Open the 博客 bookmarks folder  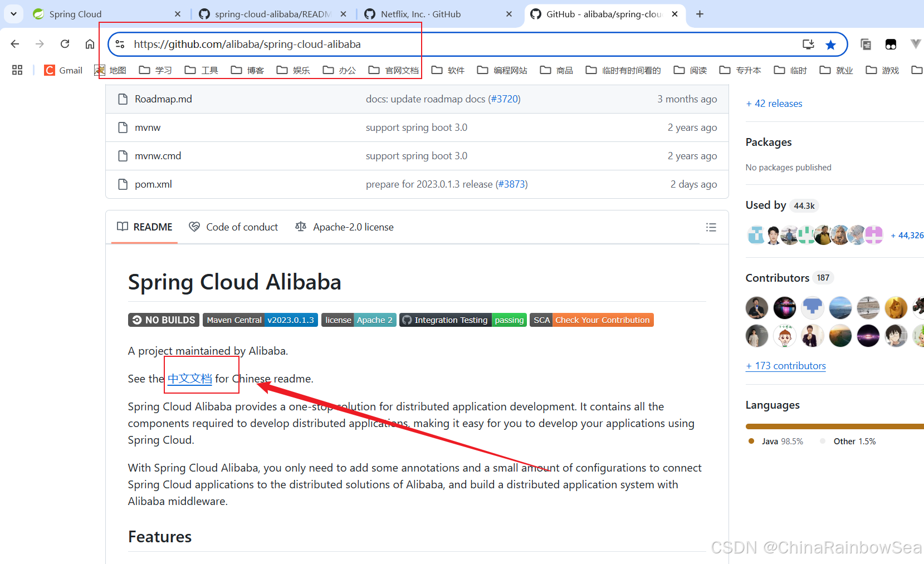[248, 70]
